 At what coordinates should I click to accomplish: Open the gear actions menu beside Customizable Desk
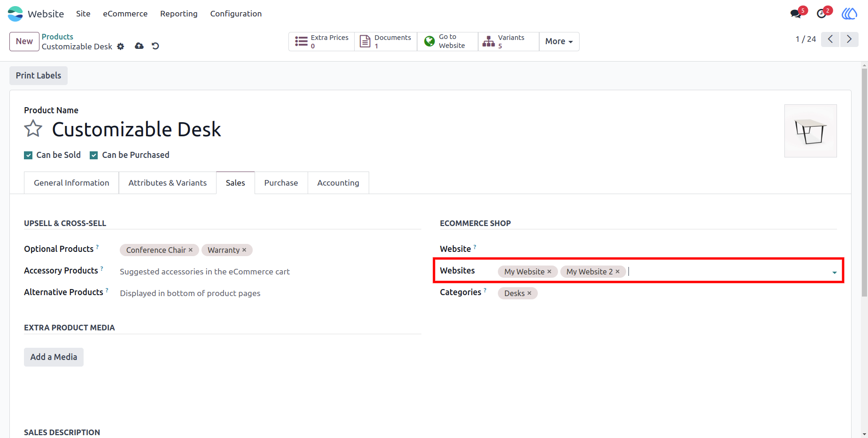[x=121, y=47]
